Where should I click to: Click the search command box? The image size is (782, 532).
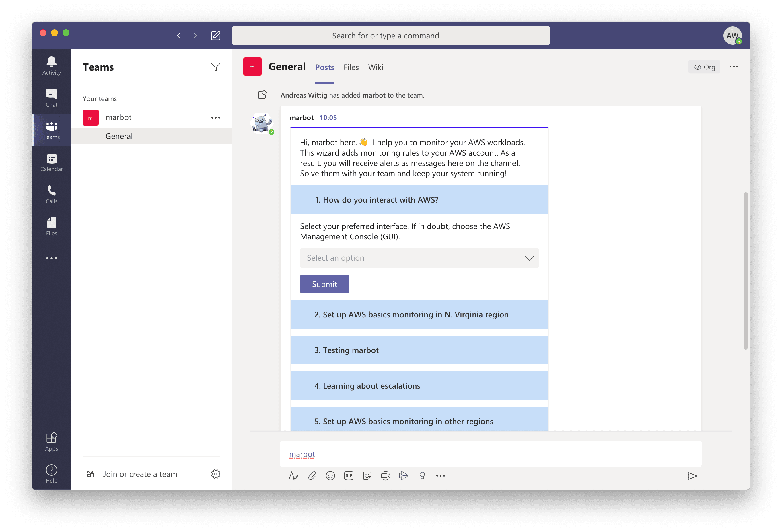[x=391, y=36]
